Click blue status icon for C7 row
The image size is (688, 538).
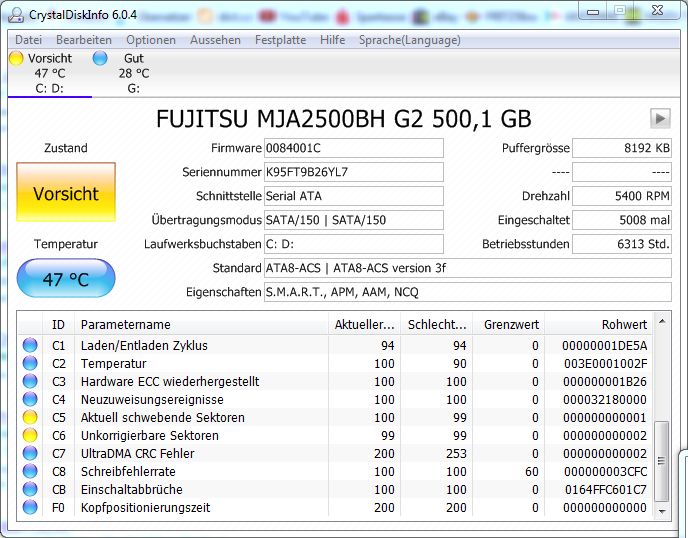30,453
